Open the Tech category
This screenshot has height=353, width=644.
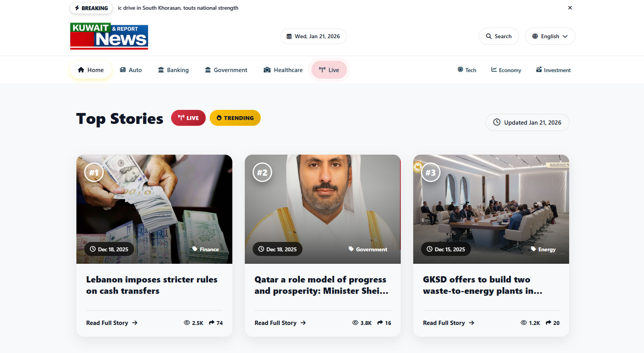click(467, 70)
